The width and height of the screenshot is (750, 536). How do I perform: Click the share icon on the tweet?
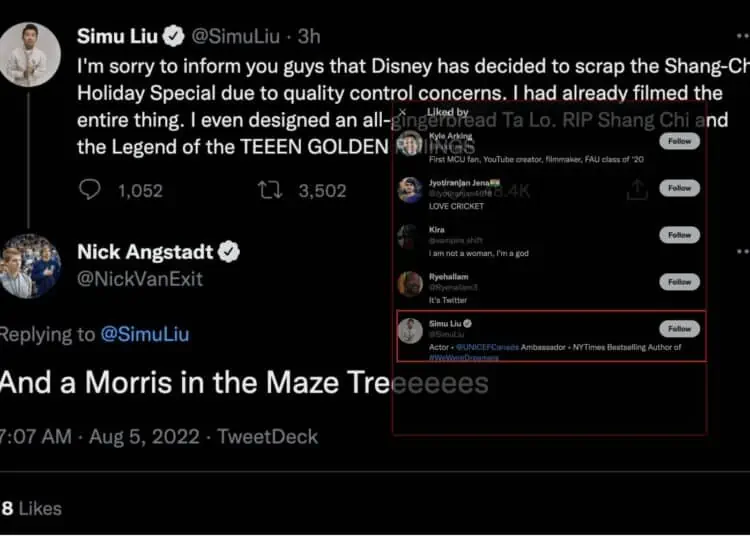tap(637, 190)
